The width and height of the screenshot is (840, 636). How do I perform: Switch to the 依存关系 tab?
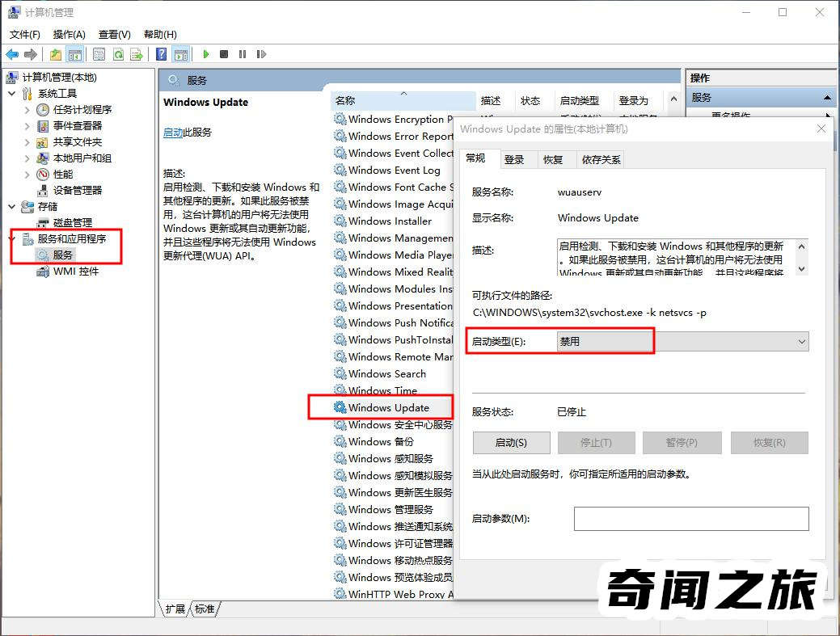[601, 159]
